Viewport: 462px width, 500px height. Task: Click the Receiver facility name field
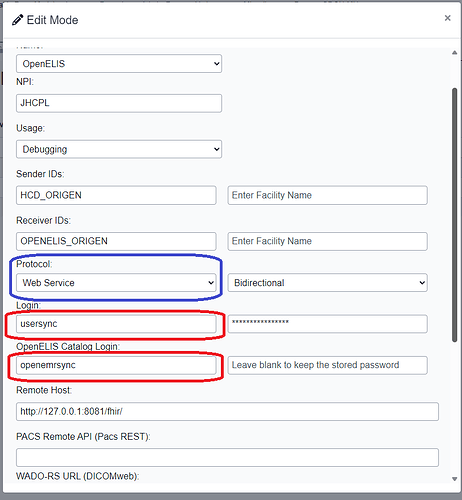click(327, 241)
